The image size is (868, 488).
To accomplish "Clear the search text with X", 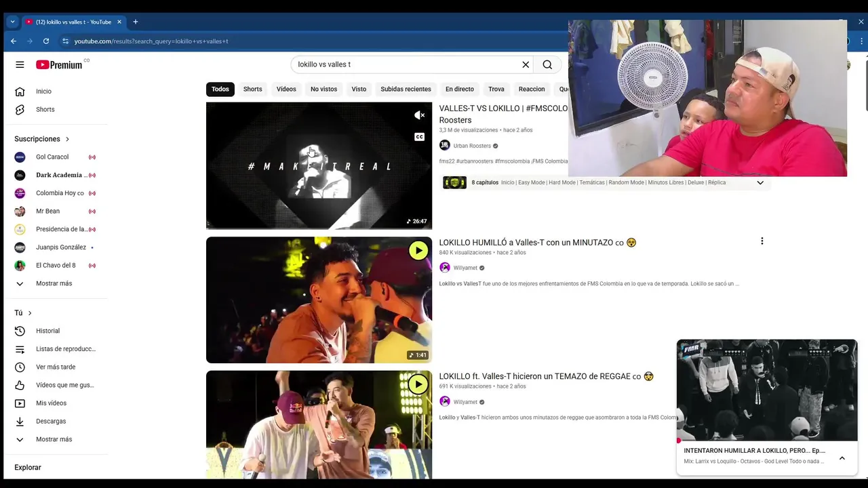I will (x=526, y=64).
